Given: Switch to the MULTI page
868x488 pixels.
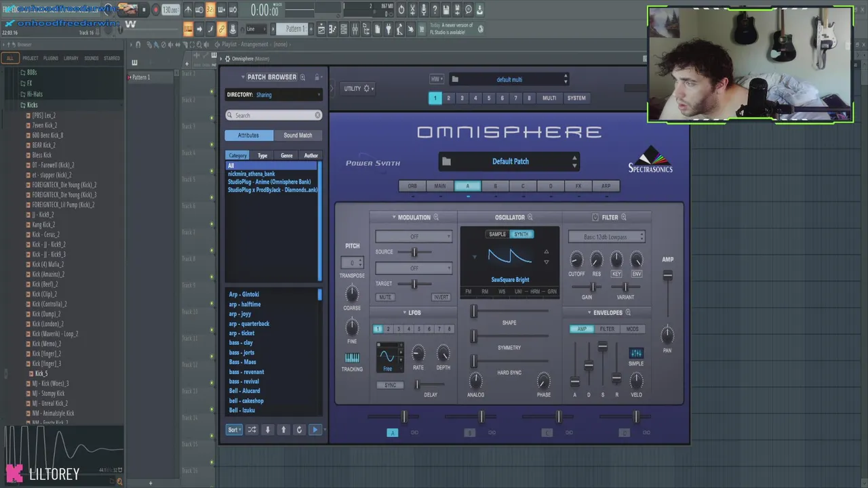Looking at the screenshot, I should click(x=549, y=98).
